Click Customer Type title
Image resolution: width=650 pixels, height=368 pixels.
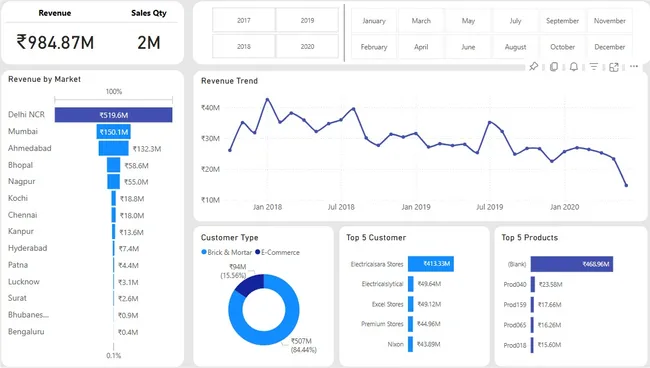click(230, 237)
